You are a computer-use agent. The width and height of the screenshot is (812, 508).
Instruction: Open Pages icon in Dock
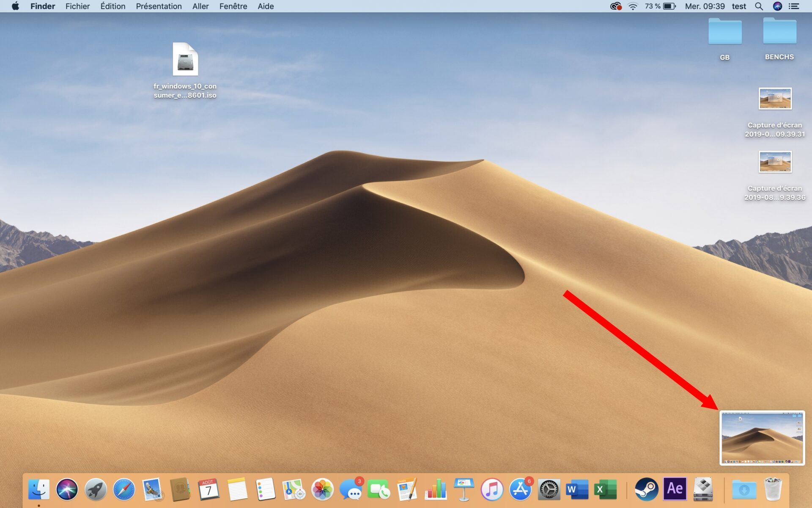click(x=407, y=490)
